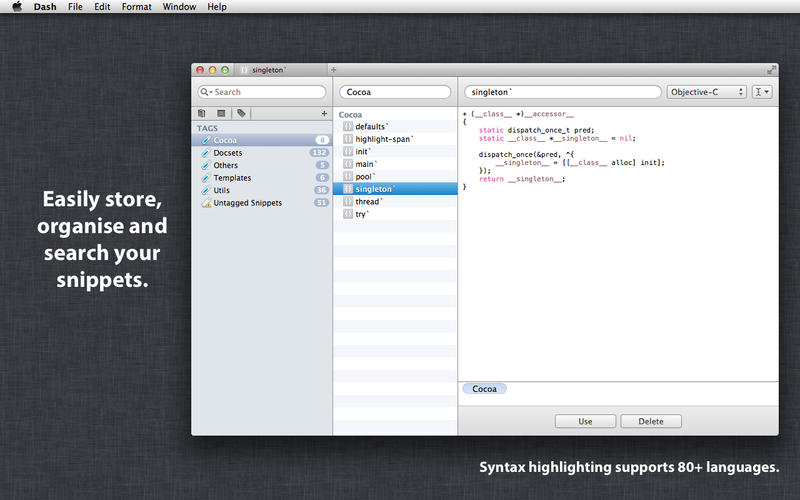This screenshot has width=800, height=500.
Task: Click the Cocoa group header in snippet list
Action: coord(351,115)
